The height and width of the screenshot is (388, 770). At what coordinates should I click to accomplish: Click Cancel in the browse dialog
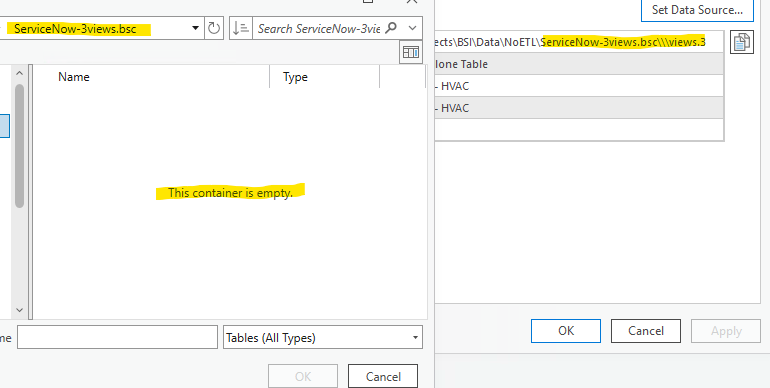tap(383, 376)
